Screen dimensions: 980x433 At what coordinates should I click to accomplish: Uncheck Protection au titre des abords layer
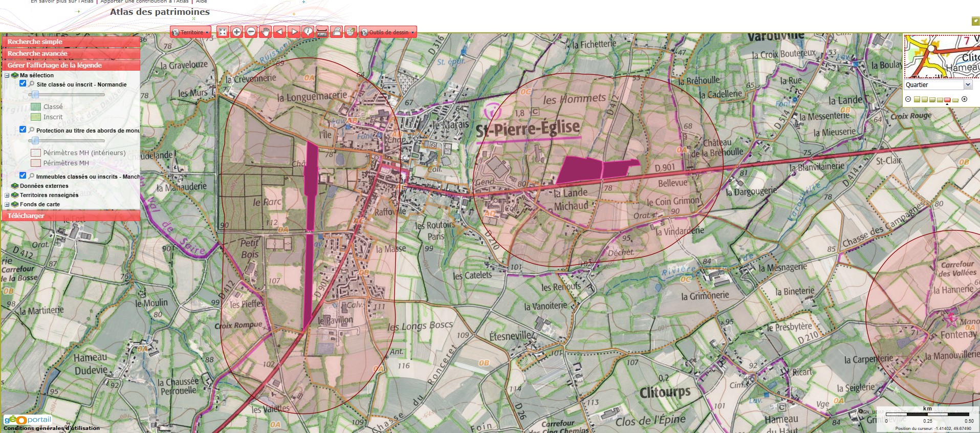point(23,129)
